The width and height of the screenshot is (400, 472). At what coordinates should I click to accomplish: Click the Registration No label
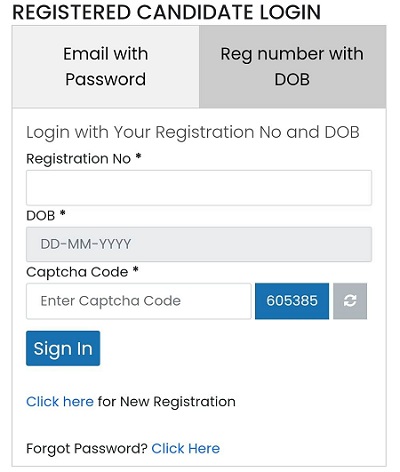[x=78, y=159]
